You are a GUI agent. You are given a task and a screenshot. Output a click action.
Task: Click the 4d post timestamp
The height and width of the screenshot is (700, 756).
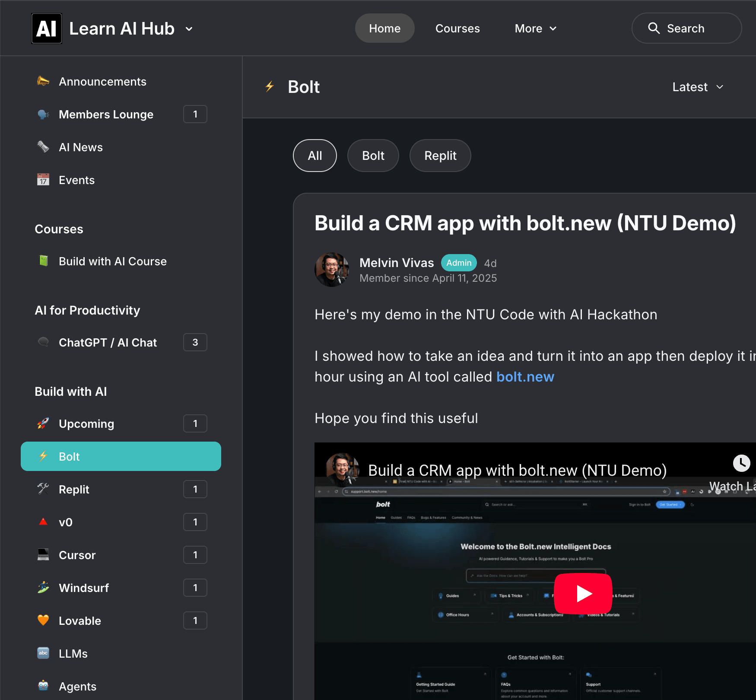pyautogui.click(x=490, y=263)
